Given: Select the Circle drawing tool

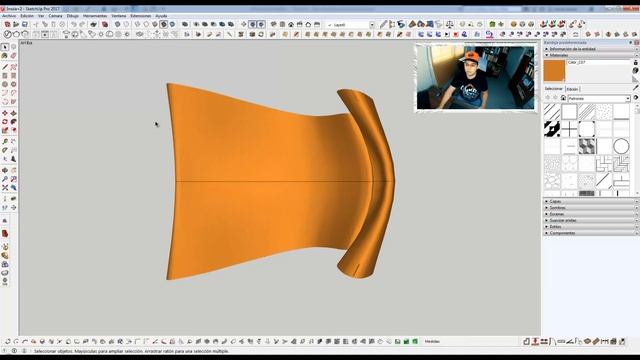Looking at the screenshot, I should coord(5,84).
